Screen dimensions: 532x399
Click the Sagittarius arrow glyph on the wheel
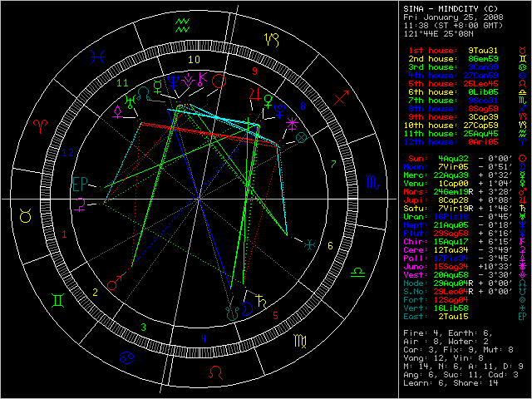340,97
